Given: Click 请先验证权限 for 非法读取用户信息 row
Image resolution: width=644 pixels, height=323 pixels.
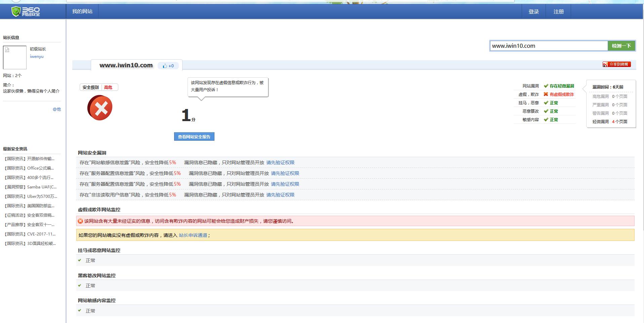Looking at the screenshot, I should pos(280,195).
